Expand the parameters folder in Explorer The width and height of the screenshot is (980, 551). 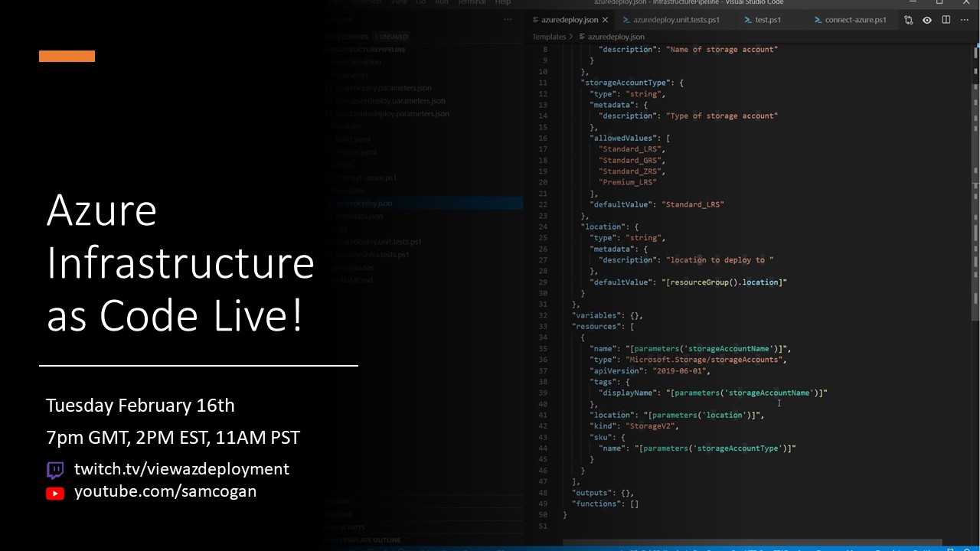point(351,76)
